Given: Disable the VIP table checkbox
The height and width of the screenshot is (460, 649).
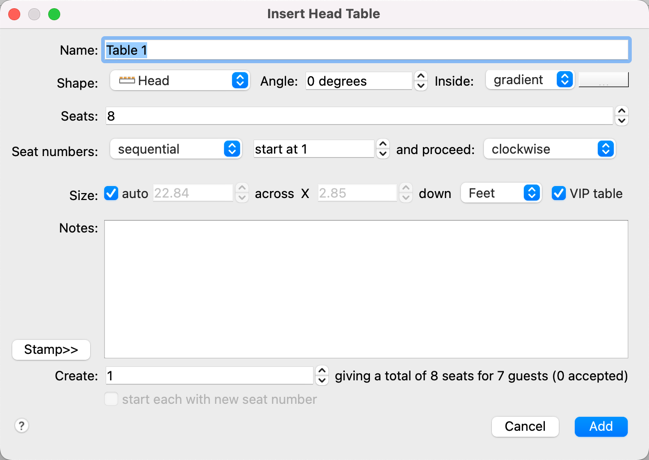Looking at the screenshot, I should [x=559, y=193].
